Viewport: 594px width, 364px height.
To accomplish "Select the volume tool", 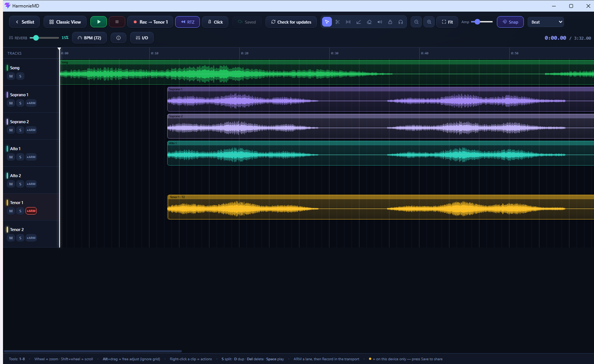I will pyautogui.click(x=379, y=22).
